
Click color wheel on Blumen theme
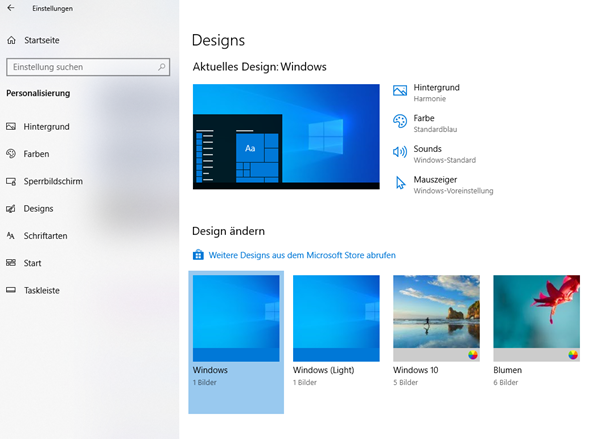pos(573,355)
